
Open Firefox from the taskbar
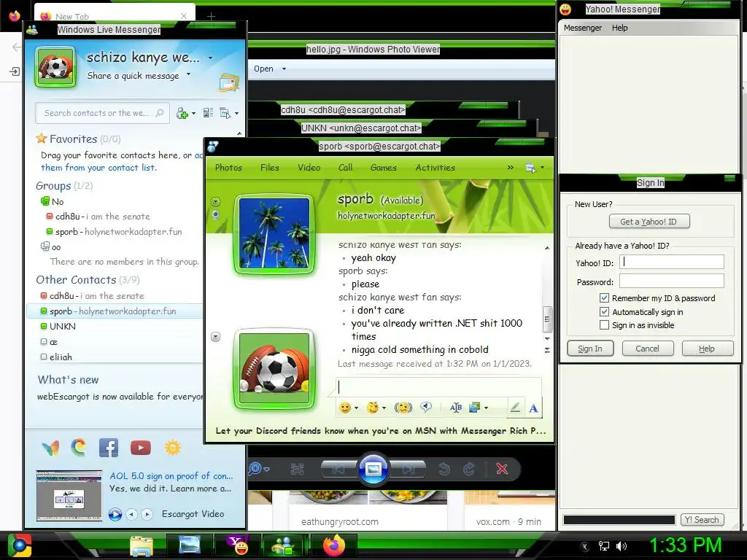pos(334,545)
